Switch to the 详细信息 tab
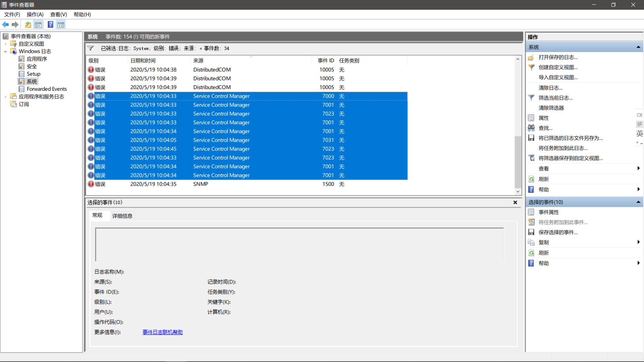 122,216
